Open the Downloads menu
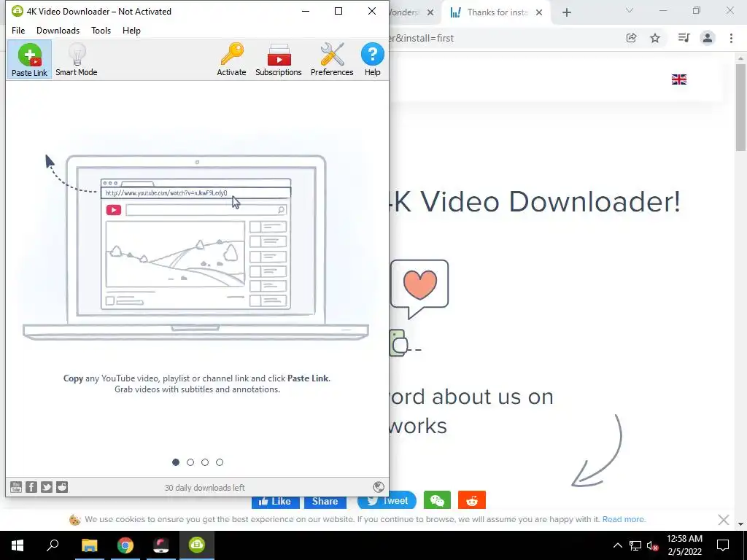The image size is (747, 560). click(58, 31)
